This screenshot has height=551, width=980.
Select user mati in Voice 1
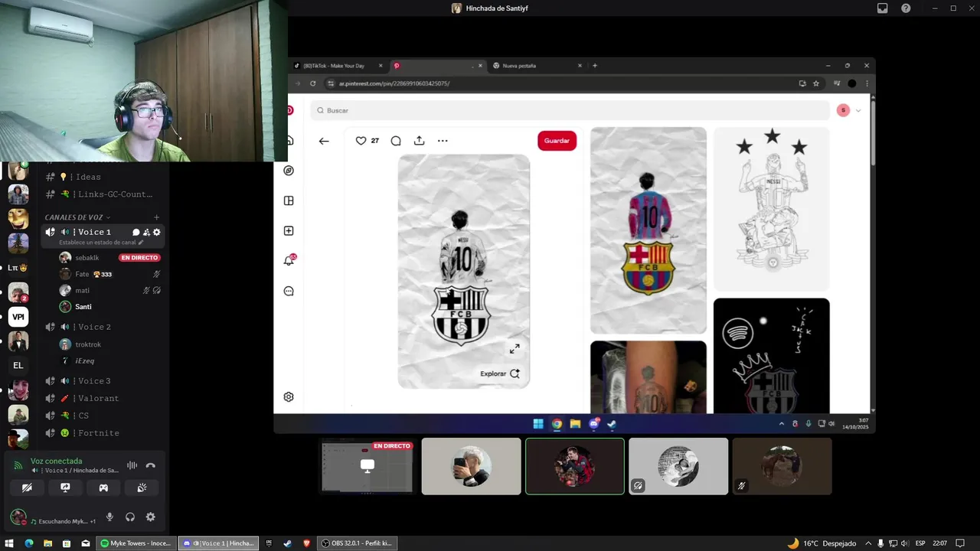coord(109,290)
